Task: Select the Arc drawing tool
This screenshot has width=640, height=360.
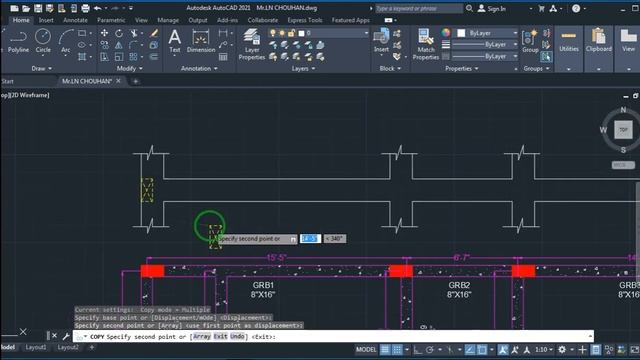Action: pyautogui.click(x=65, y=41)
